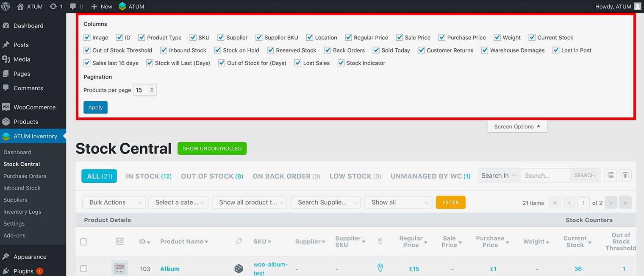Collapse the Screen Options panel

517,126
